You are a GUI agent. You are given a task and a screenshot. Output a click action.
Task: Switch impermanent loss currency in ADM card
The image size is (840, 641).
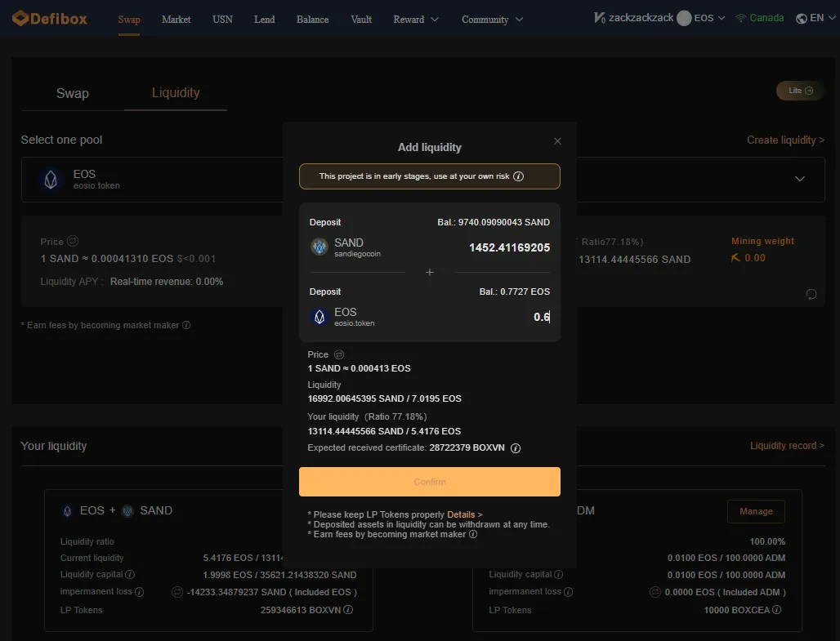[x=655, y=592]
